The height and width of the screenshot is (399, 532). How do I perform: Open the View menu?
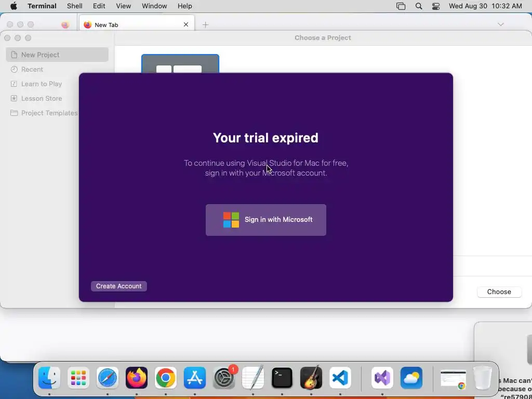point(124,6)
